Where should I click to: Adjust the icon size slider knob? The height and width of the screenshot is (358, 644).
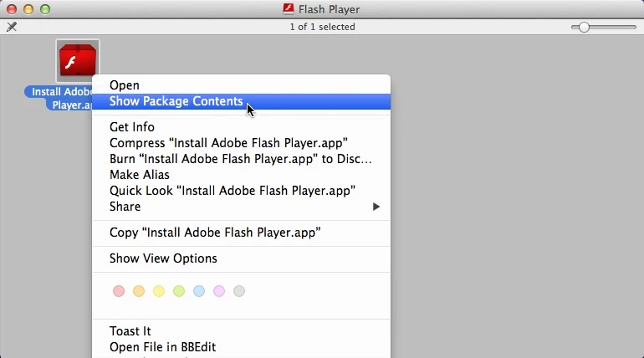[x=584, y=28]
